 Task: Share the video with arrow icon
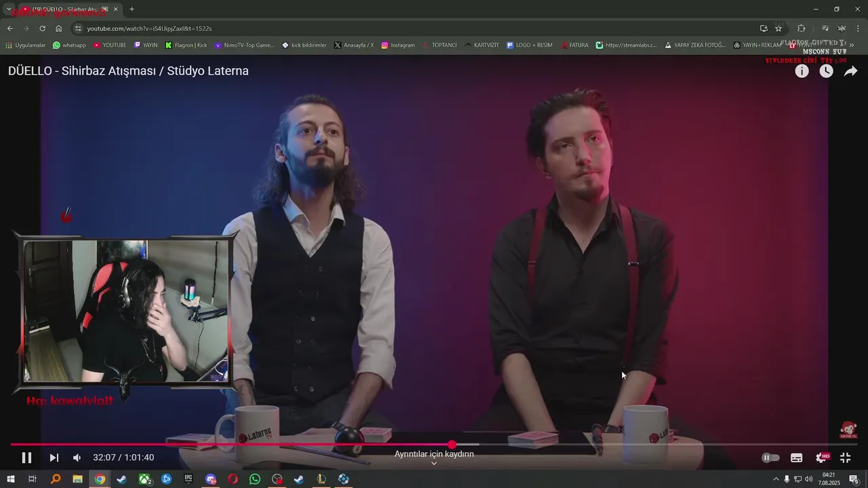coord(850,71)
